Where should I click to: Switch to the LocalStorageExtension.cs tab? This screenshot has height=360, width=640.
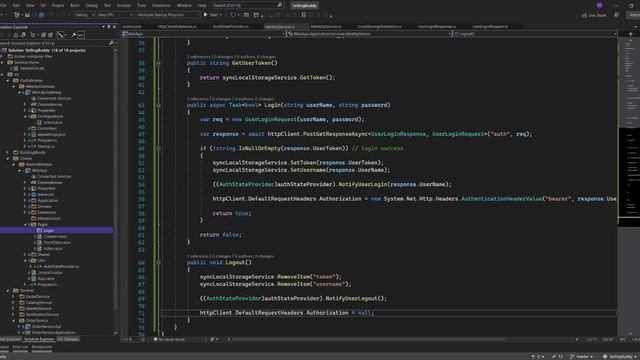point(380,27)
